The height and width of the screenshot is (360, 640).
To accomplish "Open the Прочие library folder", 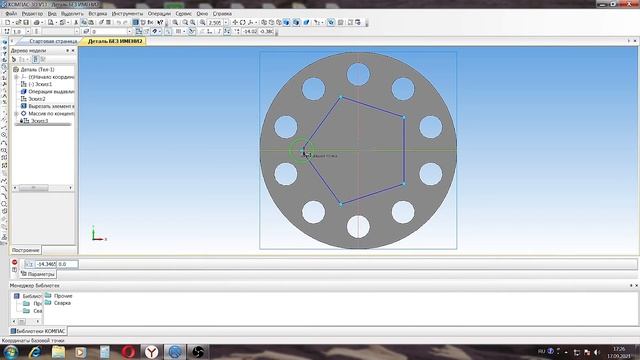I will point(59,296).
